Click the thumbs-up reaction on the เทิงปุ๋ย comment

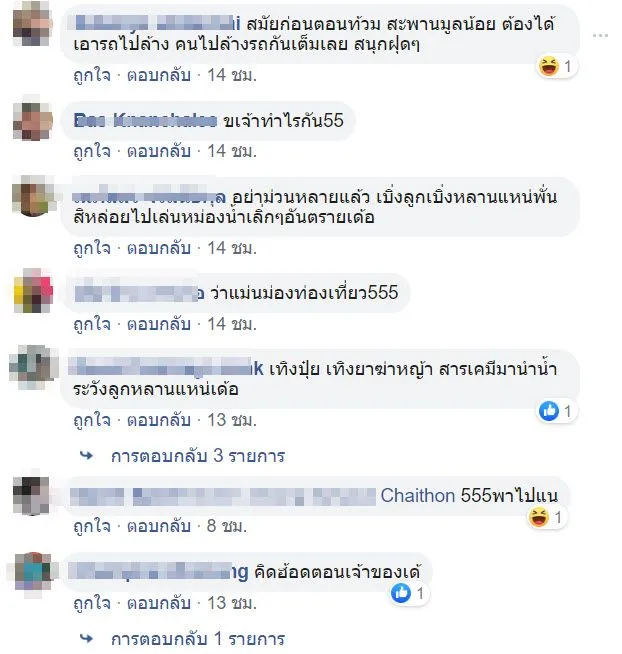[549, 411]
